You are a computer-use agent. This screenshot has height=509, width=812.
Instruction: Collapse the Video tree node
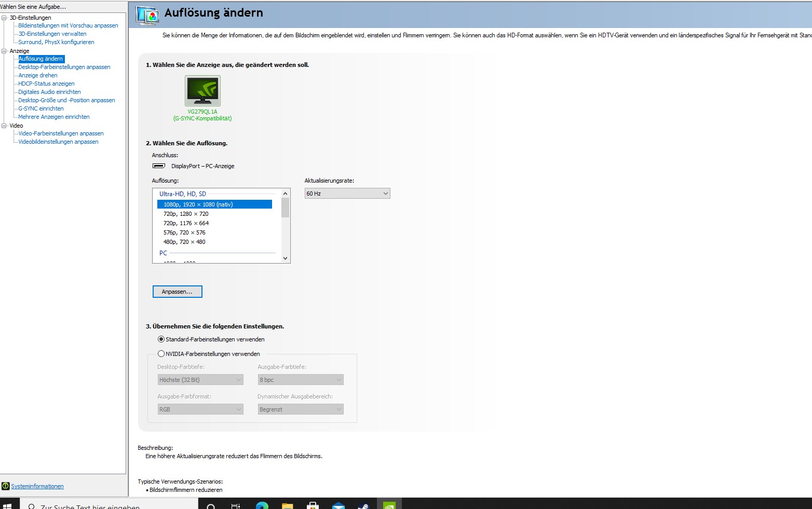point(4,126)
